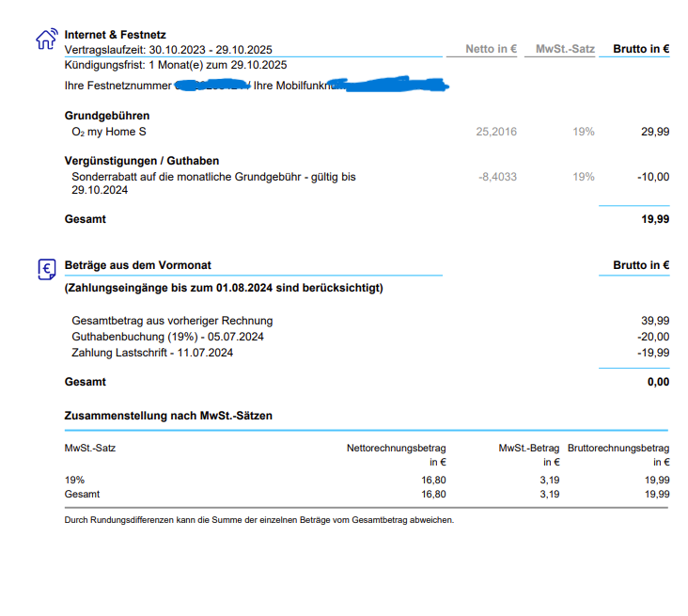Click the gross discount -10,00
Screen dimensions: 688x616
653,177
